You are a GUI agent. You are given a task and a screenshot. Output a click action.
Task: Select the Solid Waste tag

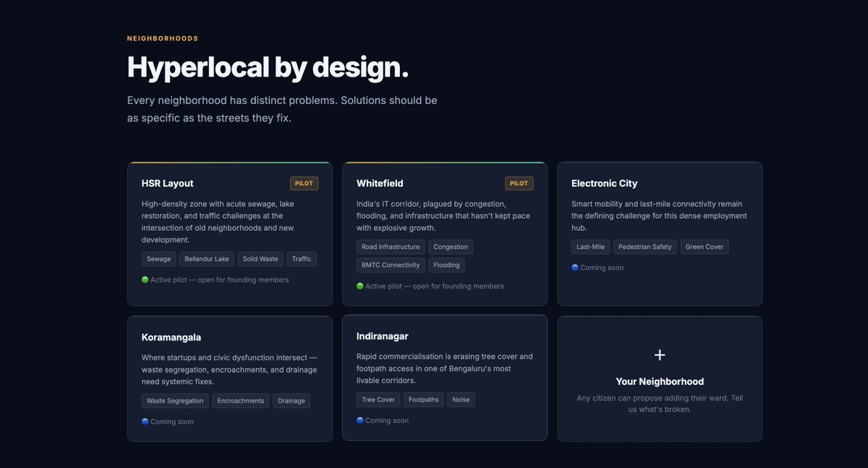(260, 259)
